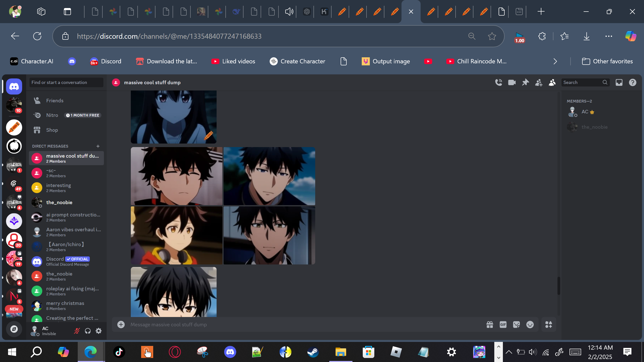Click the chat scrollbar thumb

(x=558, y=286)
